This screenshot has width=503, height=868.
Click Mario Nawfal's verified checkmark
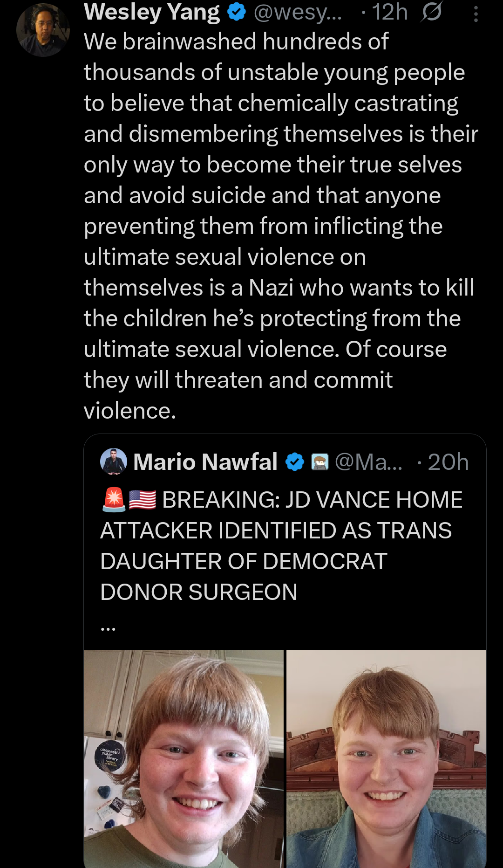click(x=294, y=462)
